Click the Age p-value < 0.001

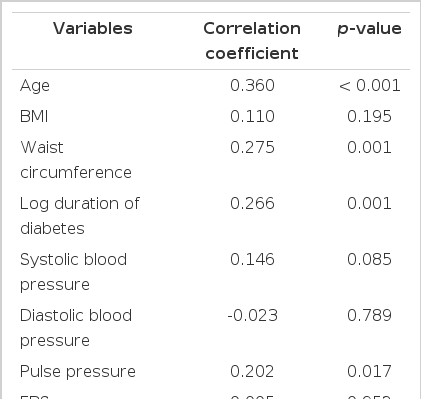click(x=369, y=85)
